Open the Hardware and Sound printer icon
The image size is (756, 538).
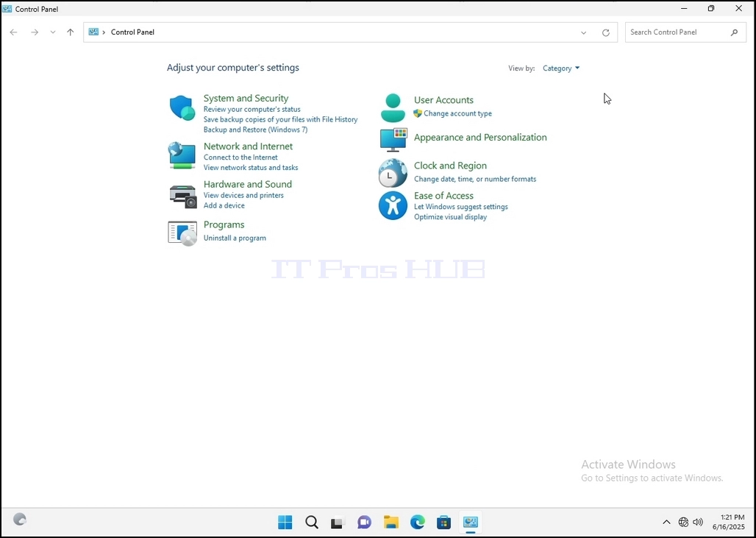point(183,197)
